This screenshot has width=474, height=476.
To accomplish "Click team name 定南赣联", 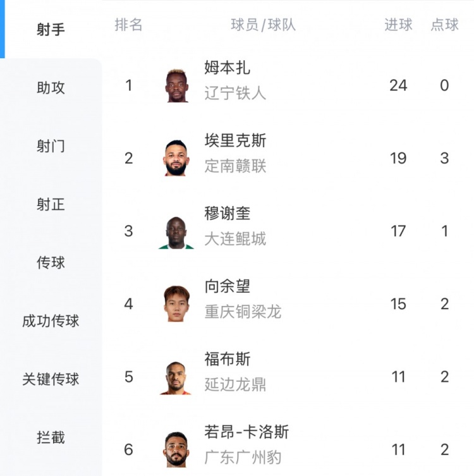I will click(236, 166).
